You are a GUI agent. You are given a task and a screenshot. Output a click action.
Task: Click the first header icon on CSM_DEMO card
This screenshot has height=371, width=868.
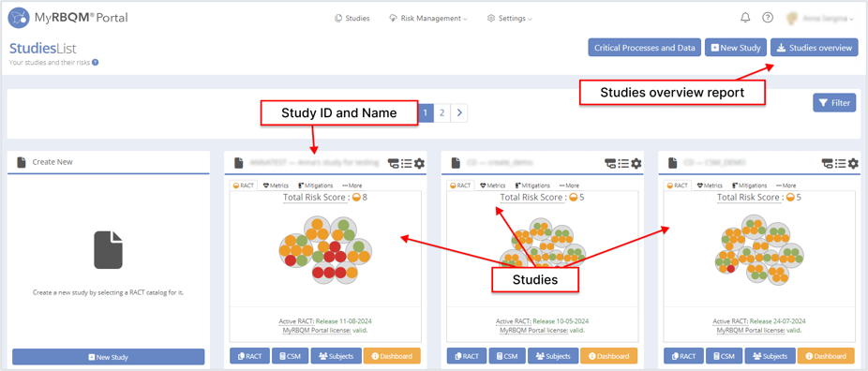[x=827, y=163]
